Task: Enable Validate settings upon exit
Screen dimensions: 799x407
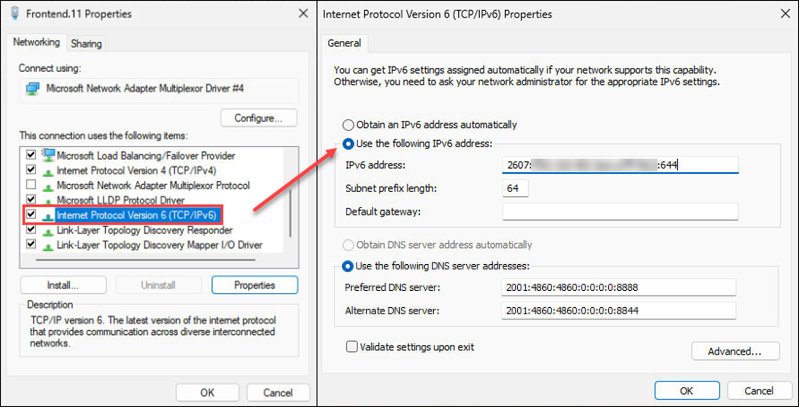Action: tap(351, 347)
